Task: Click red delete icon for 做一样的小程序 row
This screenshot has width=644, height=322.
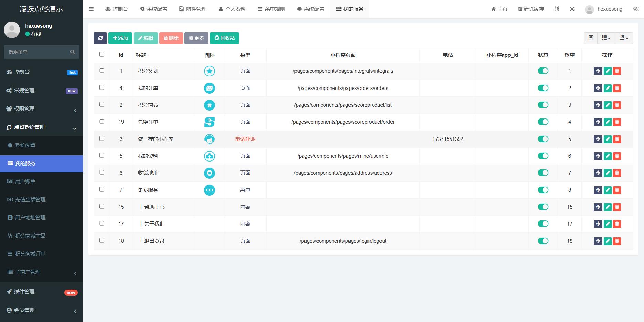Action: (617, 139)
